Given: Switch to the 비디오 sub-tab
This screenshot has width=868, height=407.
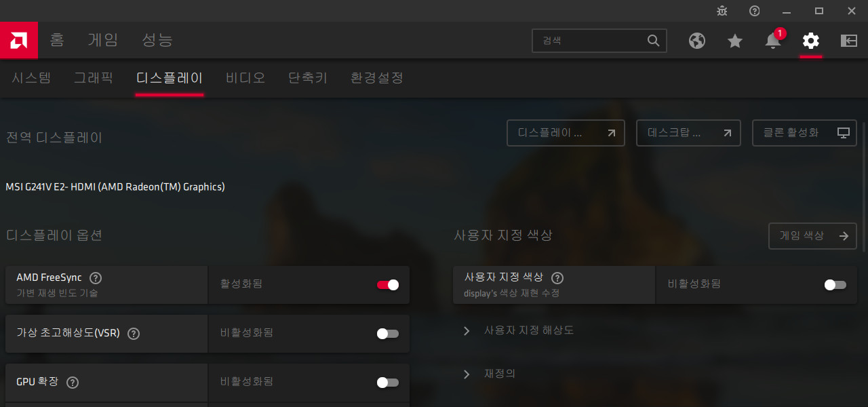Looking at the screenshot, I should [x=245, y=77].
